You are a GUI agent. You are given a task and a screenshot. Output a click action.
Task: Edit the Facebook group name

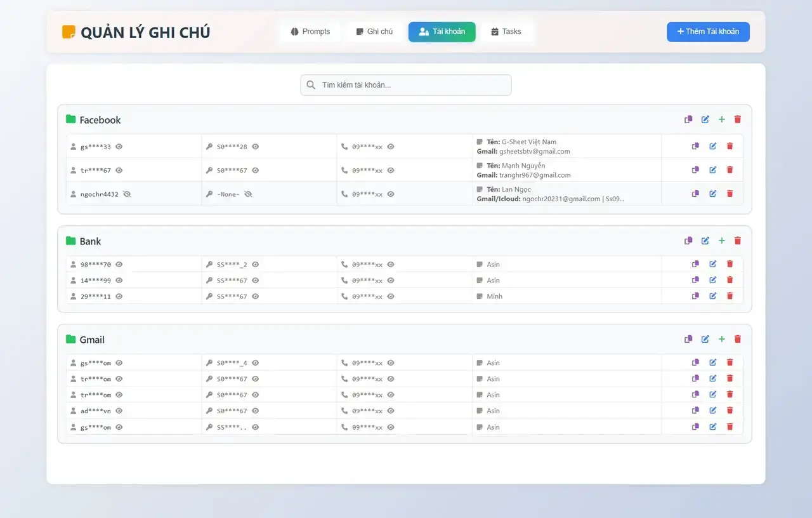click(705, 119)
